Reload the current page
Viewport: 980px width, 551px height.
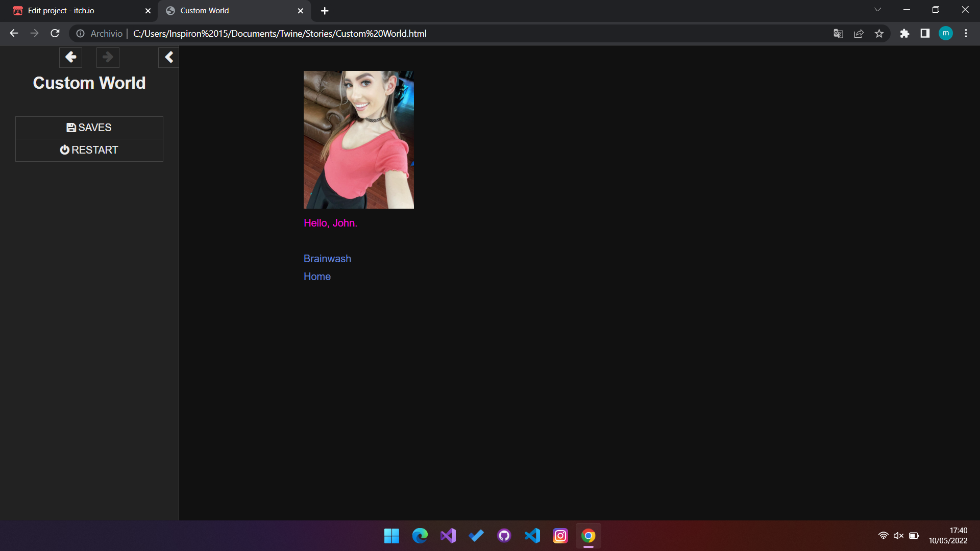55,33
